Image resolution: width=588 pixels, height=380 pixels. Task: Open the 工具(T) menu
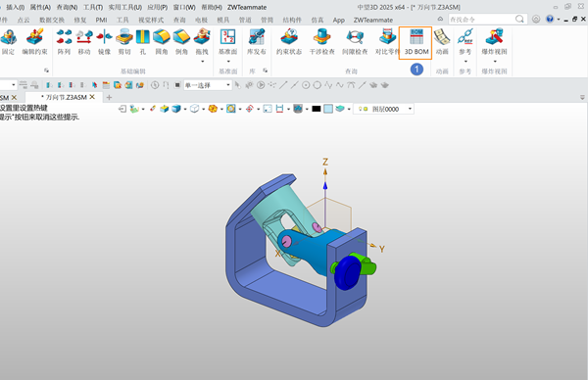tap(93, 7)
